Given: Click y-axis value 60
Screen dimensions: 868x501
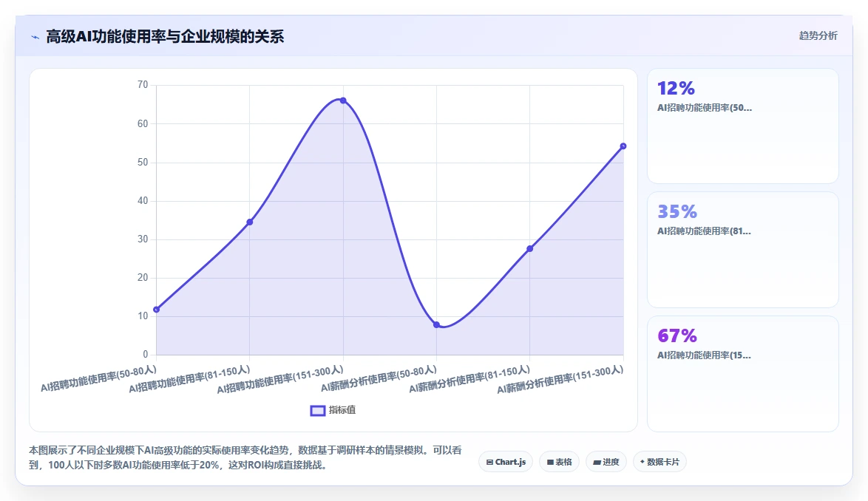Looking at the screenshot, I should click(x=143, y=124).
